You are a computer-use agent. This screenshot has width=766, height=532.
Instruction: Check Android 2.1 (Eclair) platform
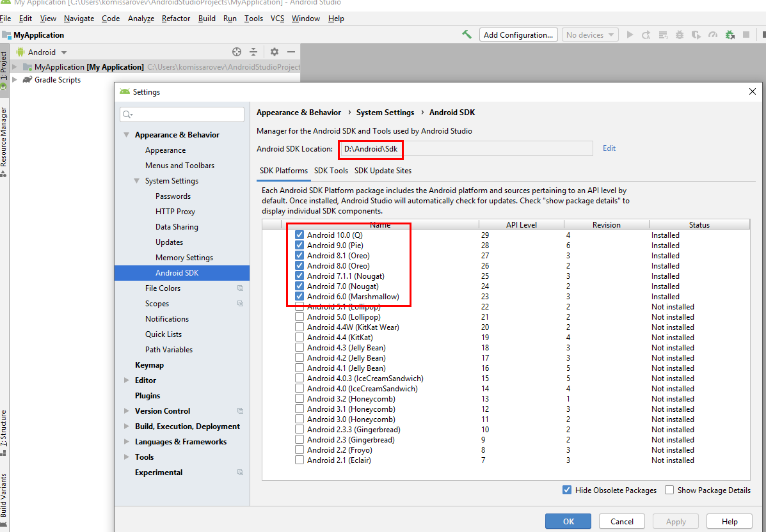click(299, 460)
